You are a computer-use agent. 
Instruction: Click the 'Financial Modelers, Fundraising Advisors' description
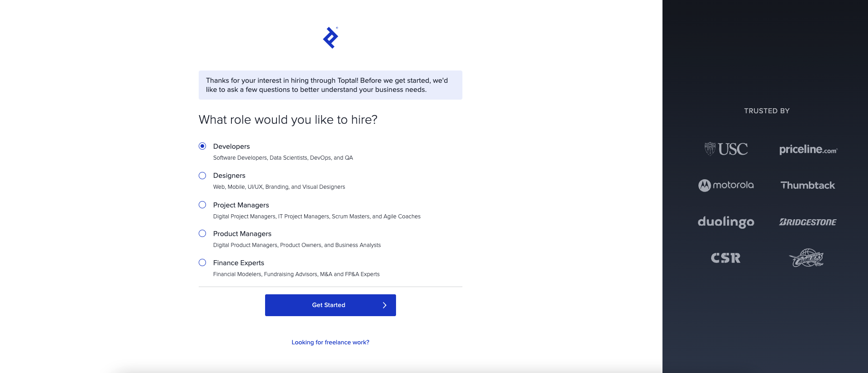point(296,274)
